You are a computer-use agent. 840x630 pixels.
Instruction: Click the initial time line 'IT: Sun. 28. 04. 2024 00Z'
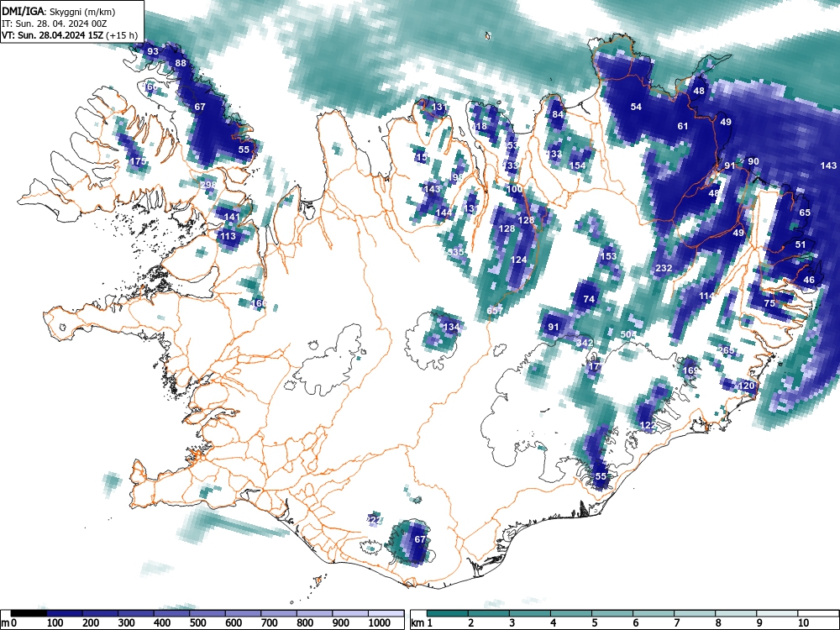coord(55,24)
